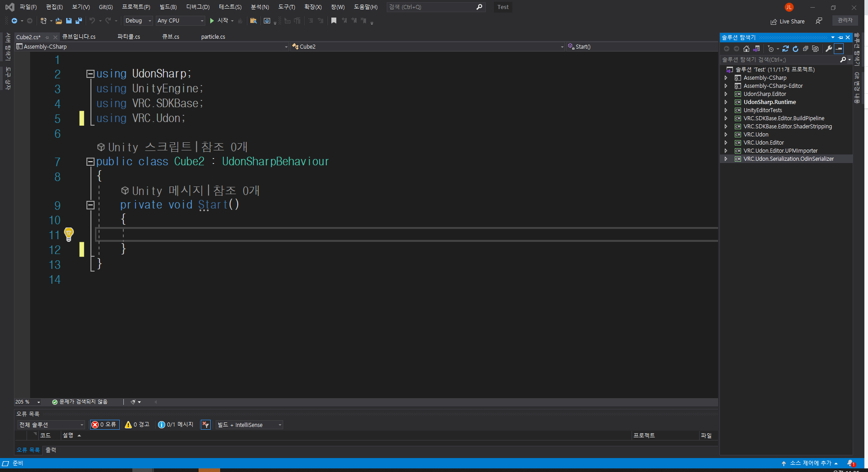The image size is (868, 472).
Task: Expand the VRC.Udon project node
Action: pos(726,135)
